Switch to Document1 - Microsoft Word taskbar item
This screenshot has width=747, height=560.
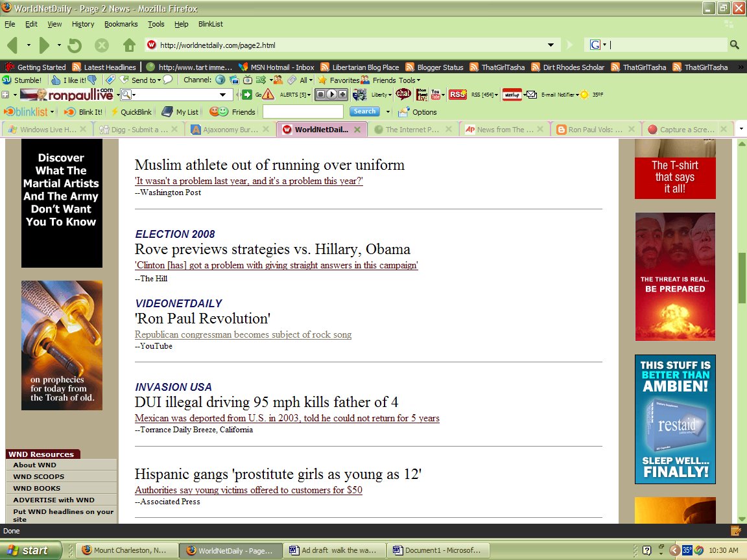[438, 550]
